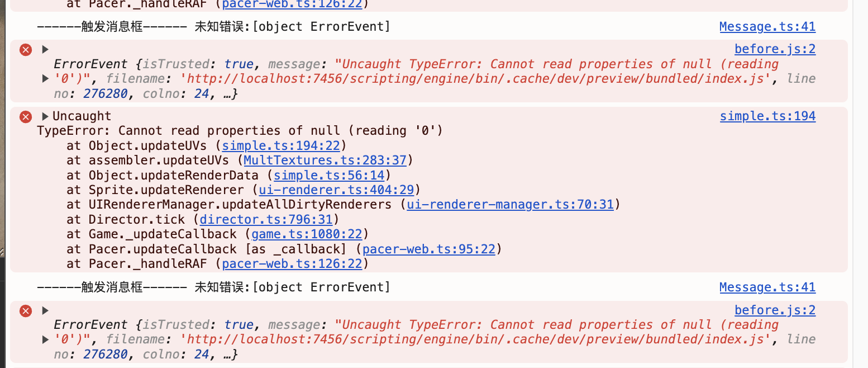The height and width of the screenshot is (368, 868).
Task: Expand the Uncaught TypeError stack trace
Action: tap(45, 116)
